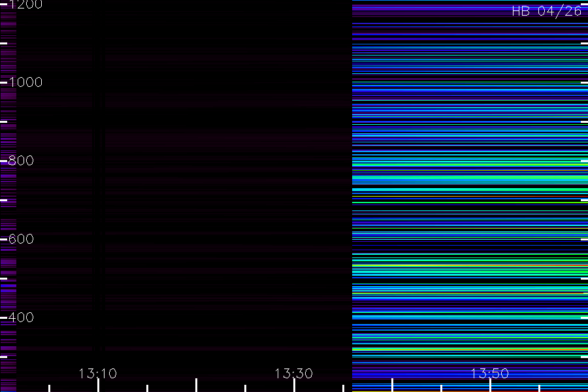Click the tall tick mark below 13:50
Screen dimensions: 588x392
490,385
